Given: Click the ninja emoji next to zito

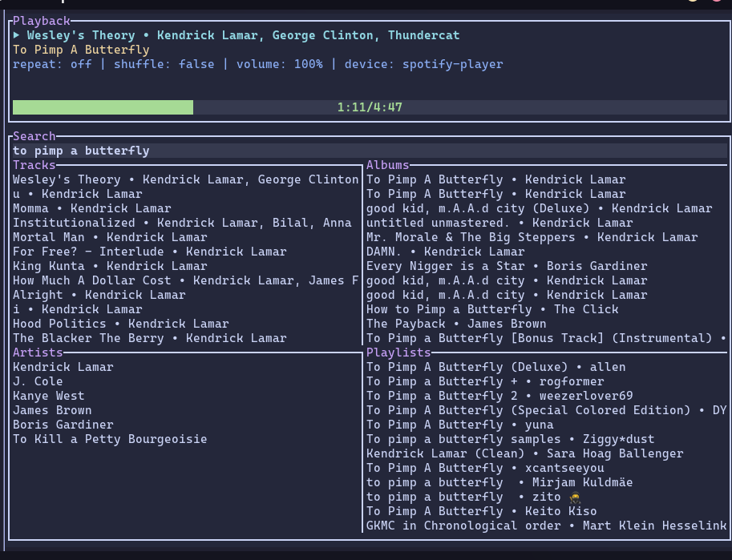Looking at the screenshot, I should (575, 498).
